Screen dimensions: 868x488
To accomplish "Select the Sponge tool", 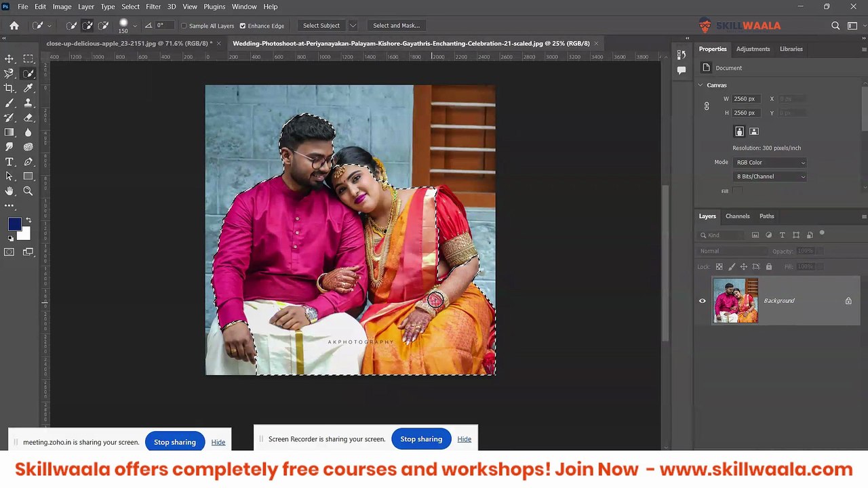I will coord(28,147).
